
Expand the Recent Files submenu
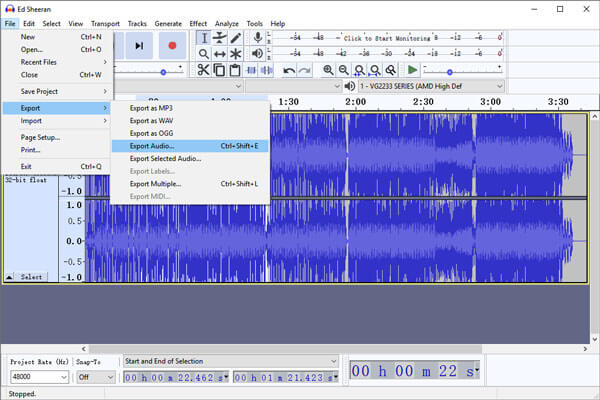pyautogui.click(x=57, y=62)
